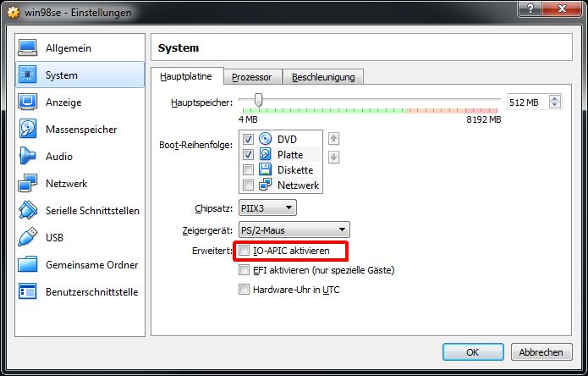Click the Hauptspeicher slider handle
Image resolution: width=588 pixels, height=376 pixels.
tap(258, 100)
